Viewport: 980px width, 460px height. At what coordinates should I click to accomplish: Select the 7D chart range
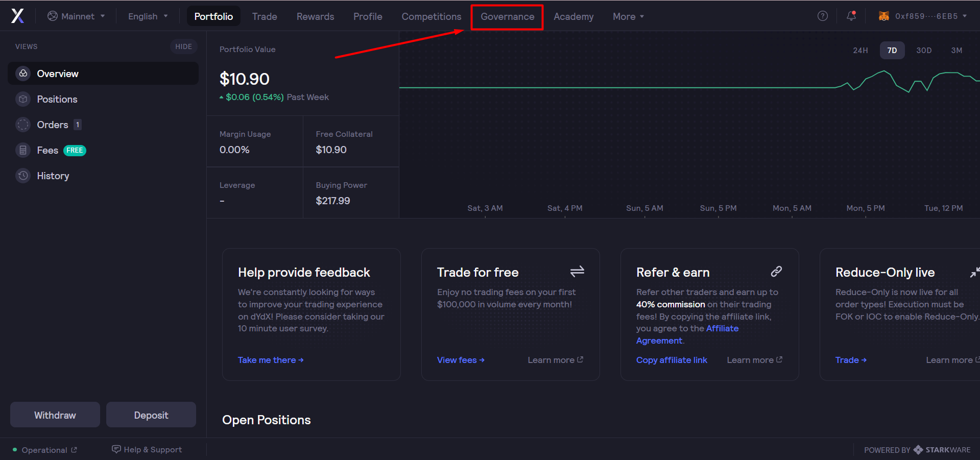pos(892,50)
